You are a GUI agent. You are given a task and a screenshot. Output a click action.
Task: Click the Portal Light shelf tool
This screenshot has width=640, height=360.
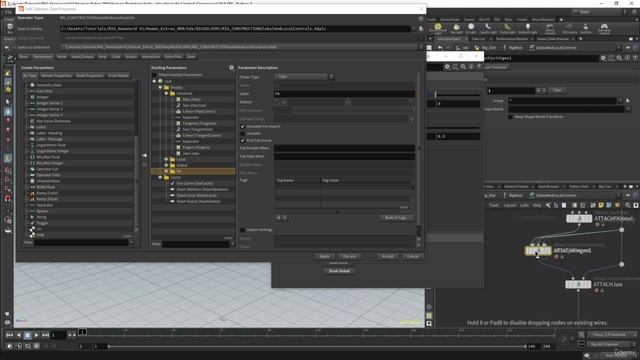(x=507, y=29)
